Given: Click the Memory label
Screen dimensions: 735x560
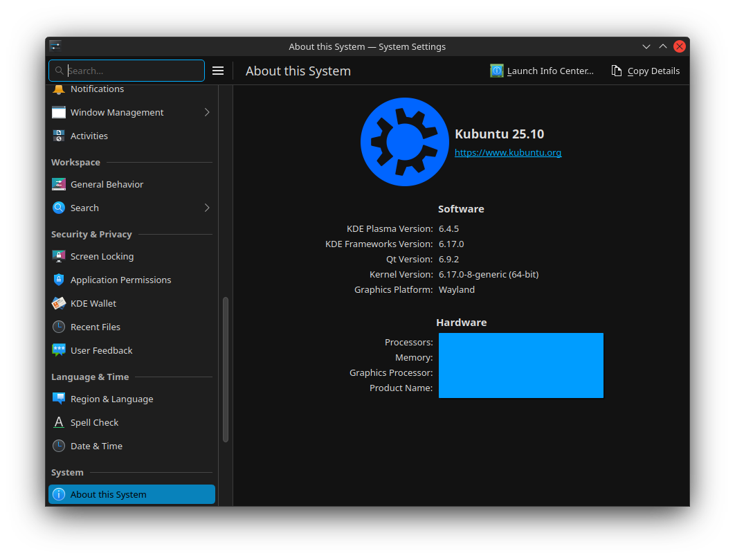Looking at the screenshot, I should tap(414, 358).
